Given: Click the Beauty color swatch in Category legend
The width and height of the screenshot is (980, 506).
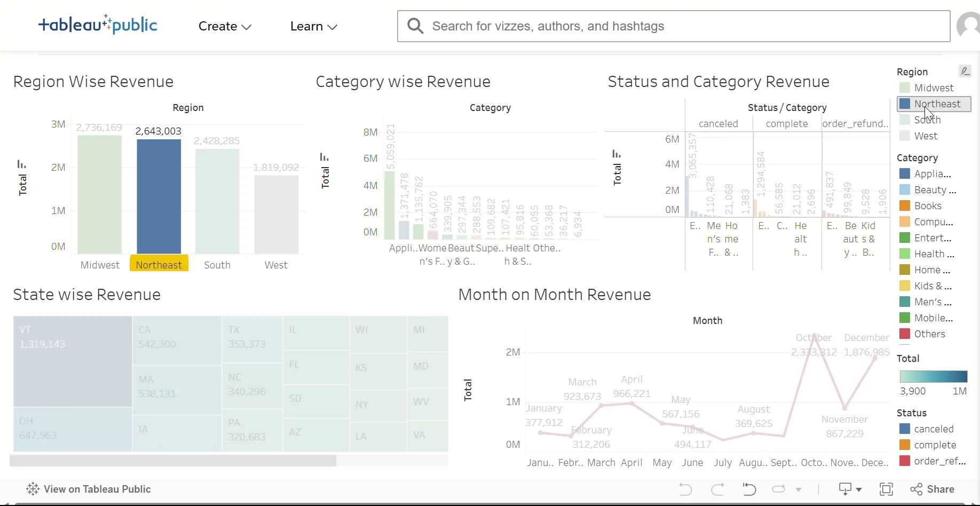Looking at the screenshot, I should [x=905, y=189].
